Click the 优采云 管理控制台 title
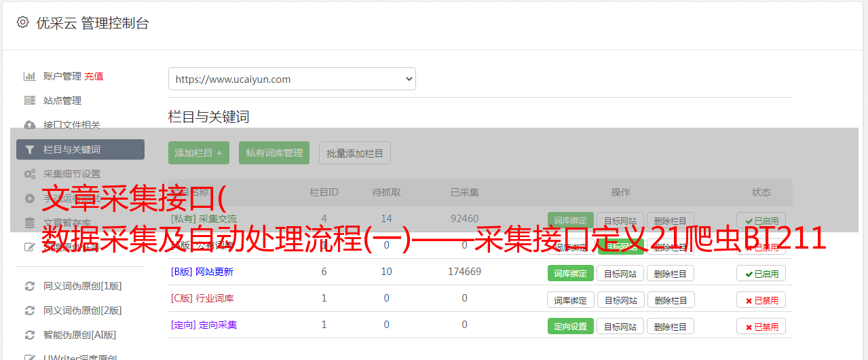This screenshot has width=868, height=360. coord(93,23)
